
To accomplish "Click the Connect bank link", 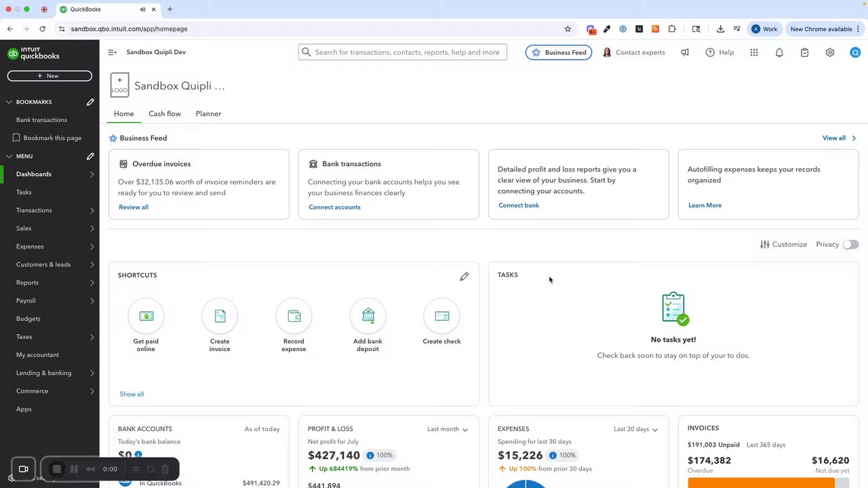I will [519, 205].
